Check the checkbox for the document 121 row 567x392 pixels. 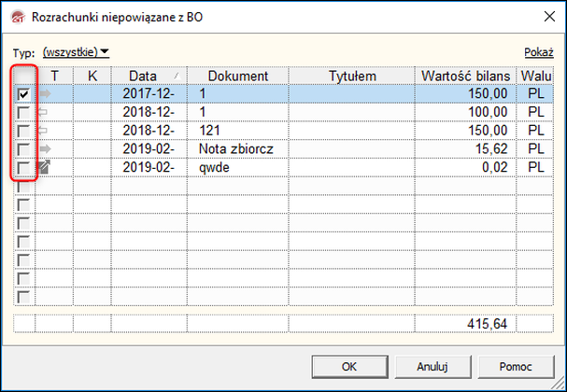coord(24,131)
